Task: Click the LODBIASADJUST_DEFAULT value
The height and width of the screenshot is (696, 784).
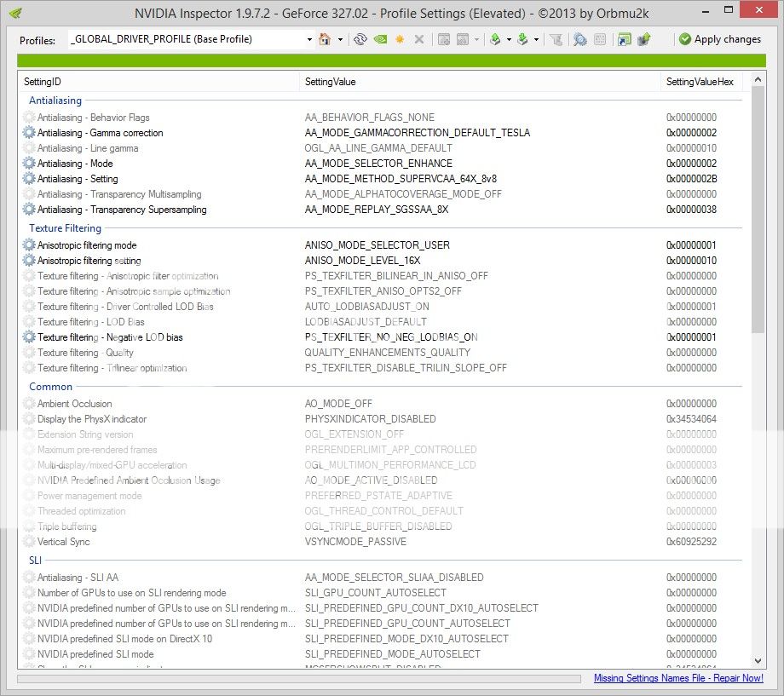Action: tap(366, 321)
